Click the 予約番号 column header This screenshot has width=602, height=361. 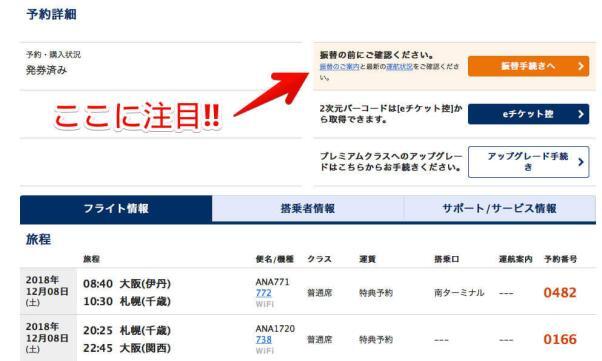tap(561, 259)
